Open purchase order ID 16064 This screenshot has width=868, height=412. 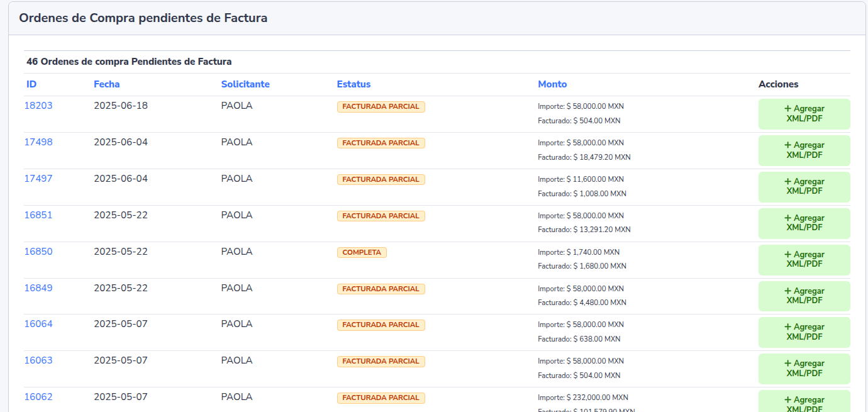38,324
